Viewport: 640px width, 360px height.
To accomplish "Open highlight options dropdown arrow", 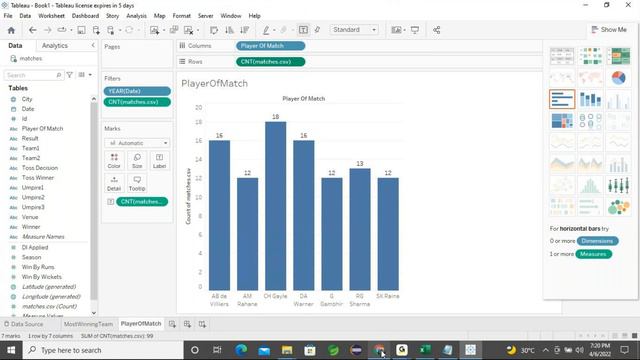I will pyautogui.click(x=274, y=30).
